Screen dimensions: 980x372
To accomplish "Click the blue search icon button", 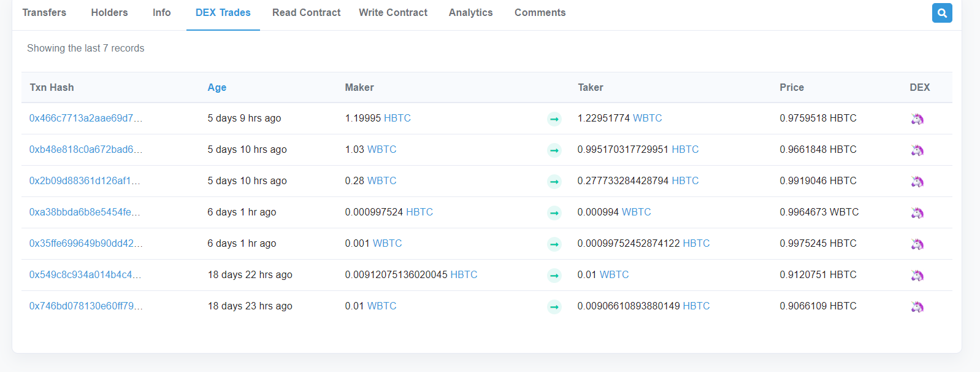I will pos(941,13).
